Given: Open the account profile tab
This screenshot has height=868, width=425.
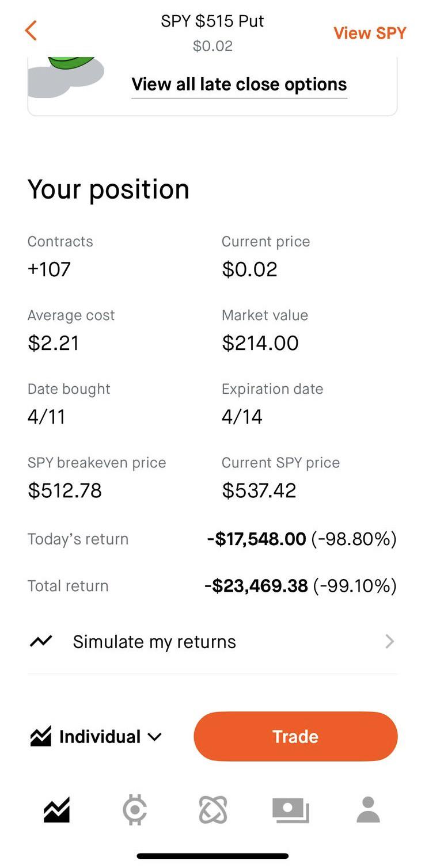Looking at the screenshot, I should tap(368, 810).
